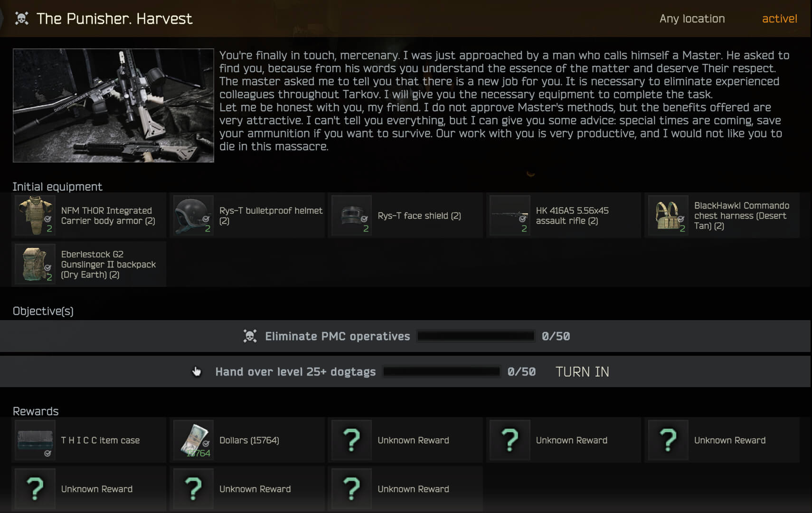
Task: Select the quest title The Punisher. Harvest
Action: (x=114, y=19)
